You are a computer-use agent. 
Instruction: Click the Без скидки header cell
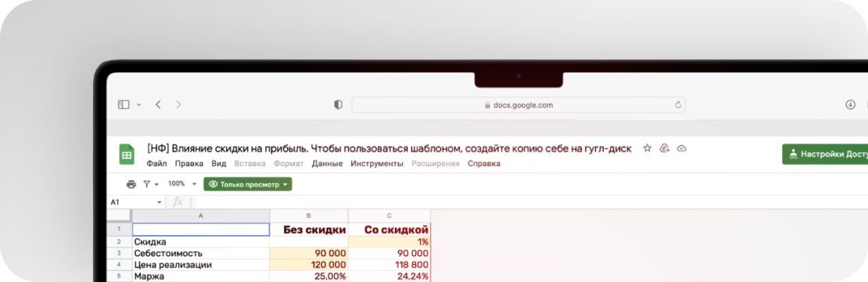(x=309, y=230)
